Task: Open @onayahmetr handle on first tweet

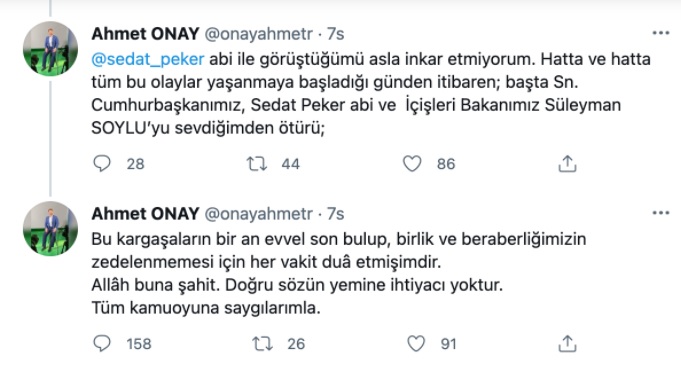Action: (258, 33)
